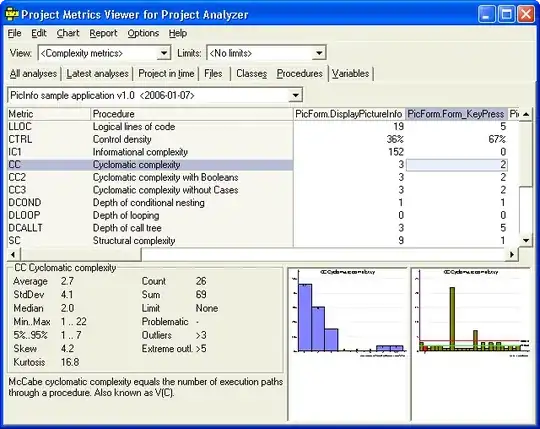
Task: Switch to the All analyses tab
Action: (33, 73)
